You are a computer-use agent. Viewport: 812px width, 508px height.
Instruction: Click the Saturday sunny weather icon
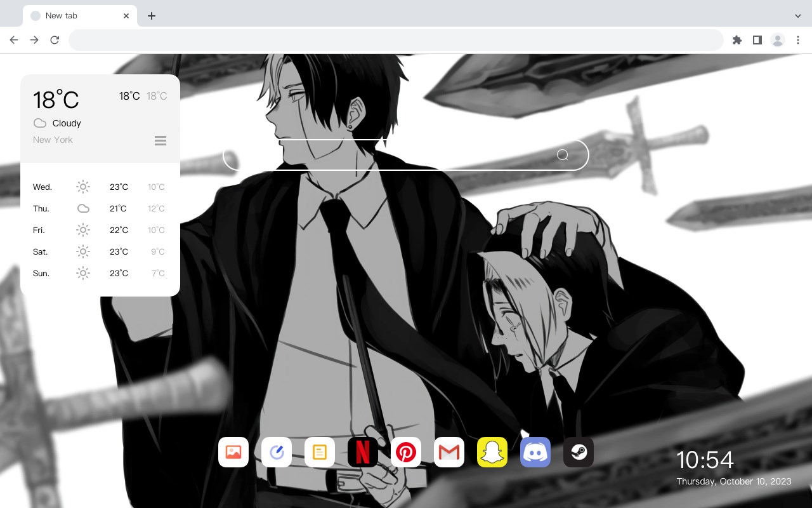(x=83, y=251)
